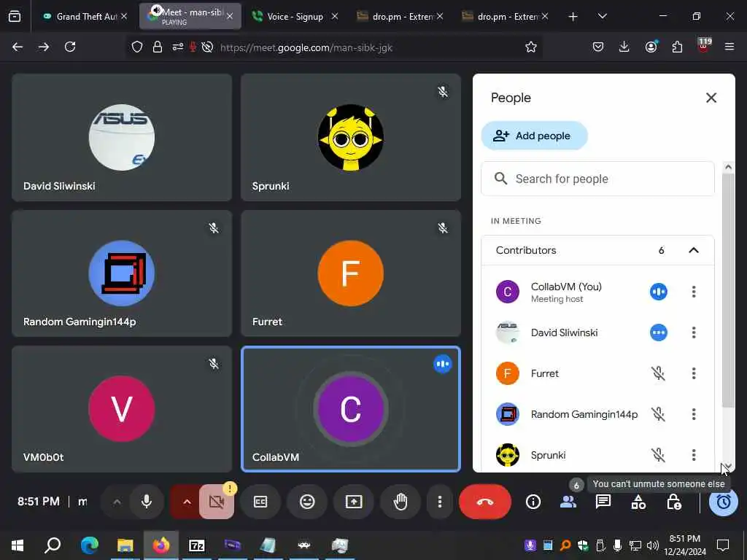Start Present now screen share
The width and height of the screenshot is (747, 560).
click(x=354, y=502)
